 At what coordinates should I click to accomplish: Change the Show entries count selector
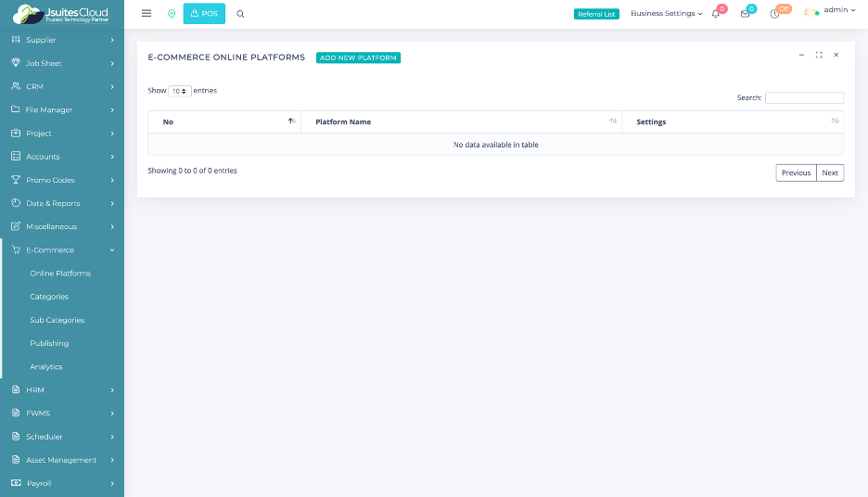tap(180, 91)
